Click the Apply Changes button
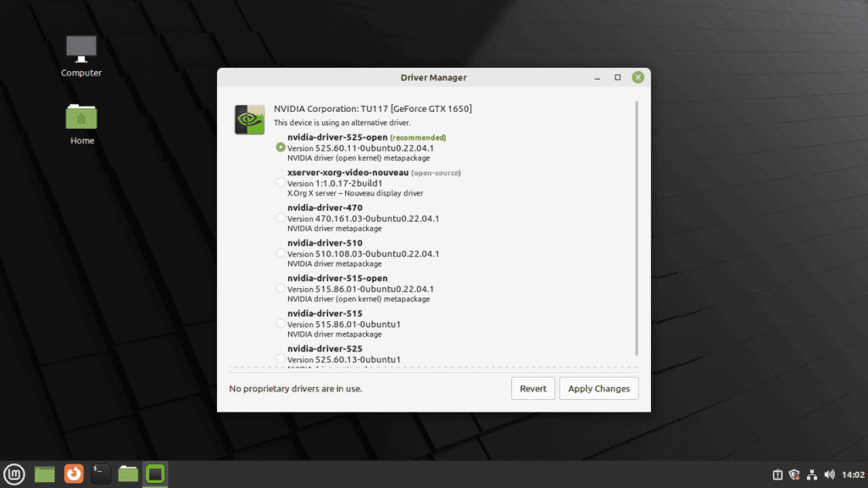 599,388
